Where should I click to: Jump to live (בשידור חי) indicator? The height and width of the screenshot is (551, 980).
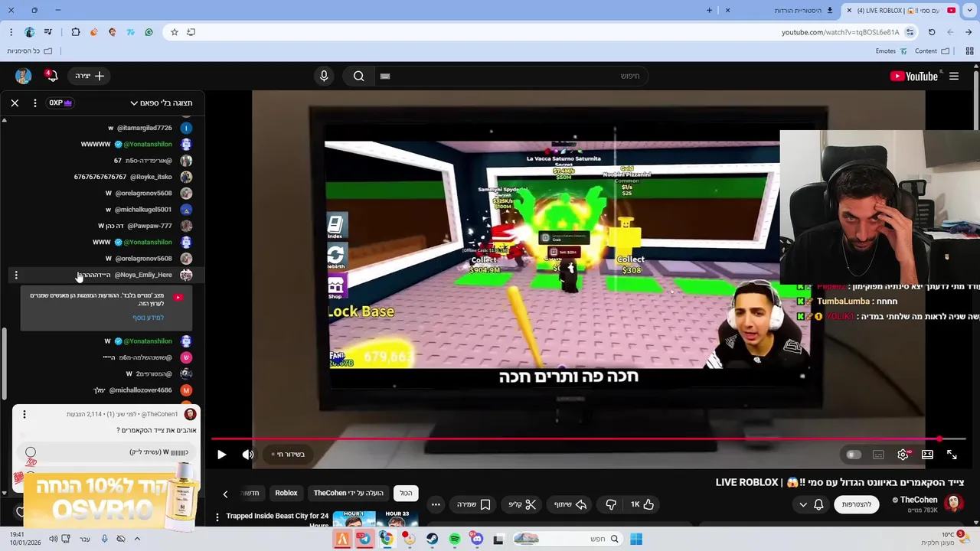[289, 455]
